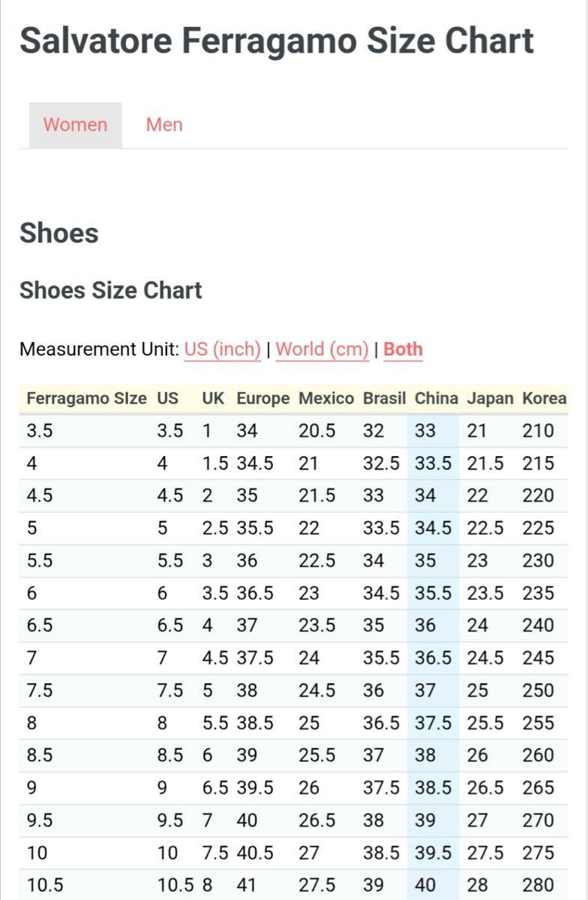Click the Mexico column header
Screen dimensions: 588x900
(326, 398)
